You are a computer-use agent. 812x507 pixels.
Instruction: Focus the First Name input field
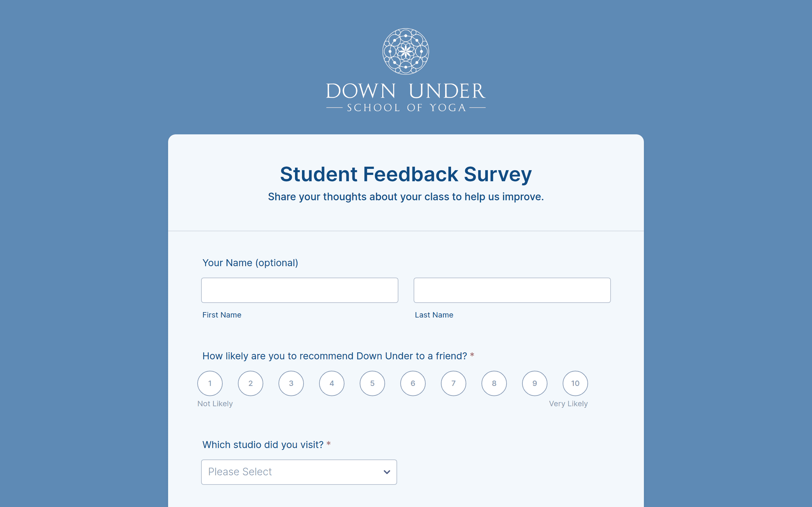(x=300, y=290)
